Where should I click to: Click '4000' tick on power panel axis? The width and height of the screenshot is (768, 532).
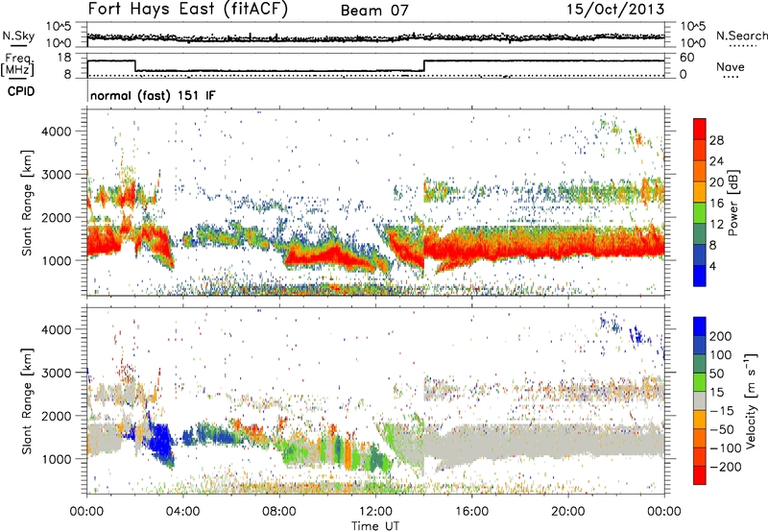point(56,132)
